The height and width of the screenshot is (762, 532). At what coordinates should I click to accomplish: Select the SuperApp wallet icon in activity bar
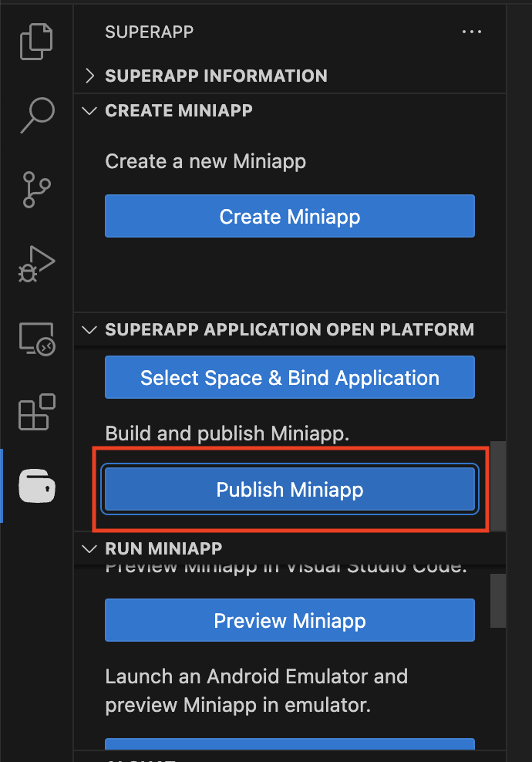coord(37,485)
